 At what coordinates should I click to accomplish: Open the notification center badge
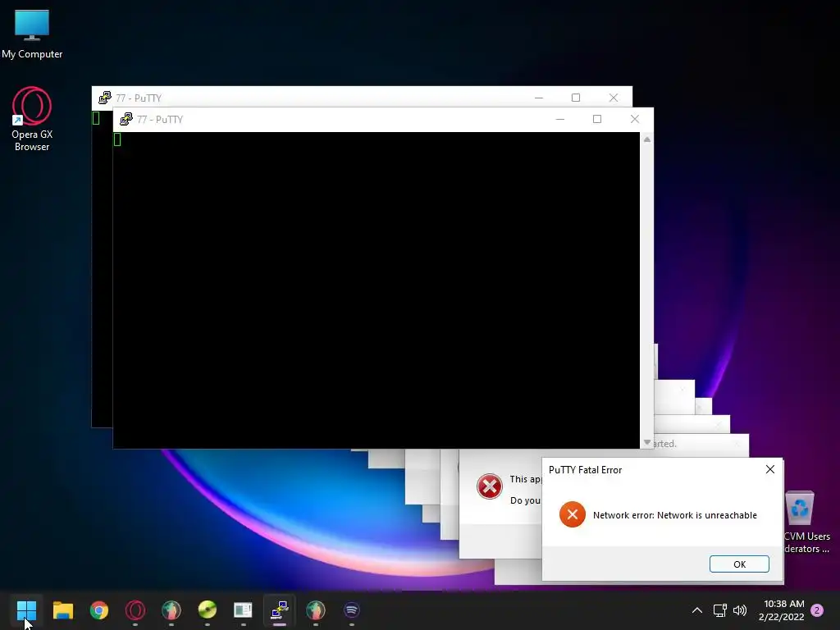click(817, 610)
